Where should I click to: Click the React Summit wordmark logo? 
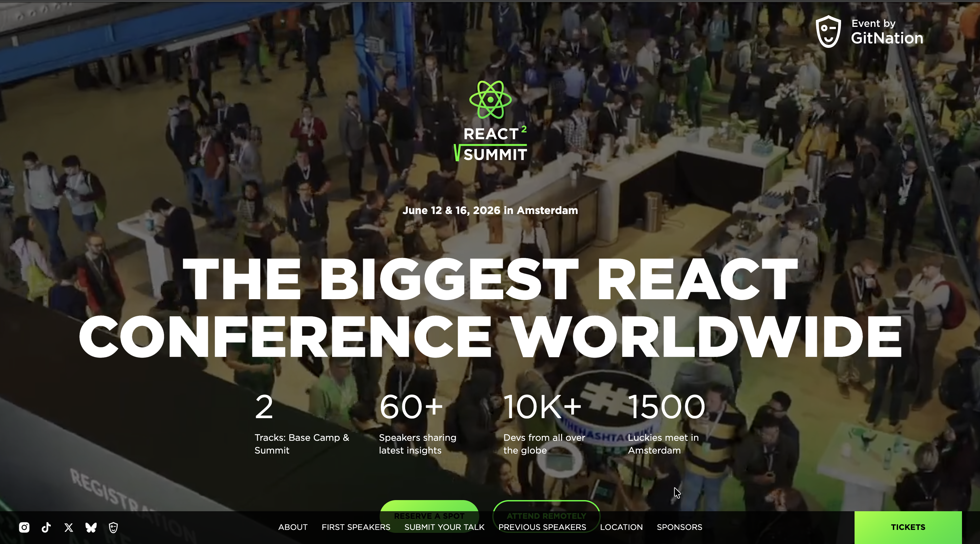click(491, 145)
